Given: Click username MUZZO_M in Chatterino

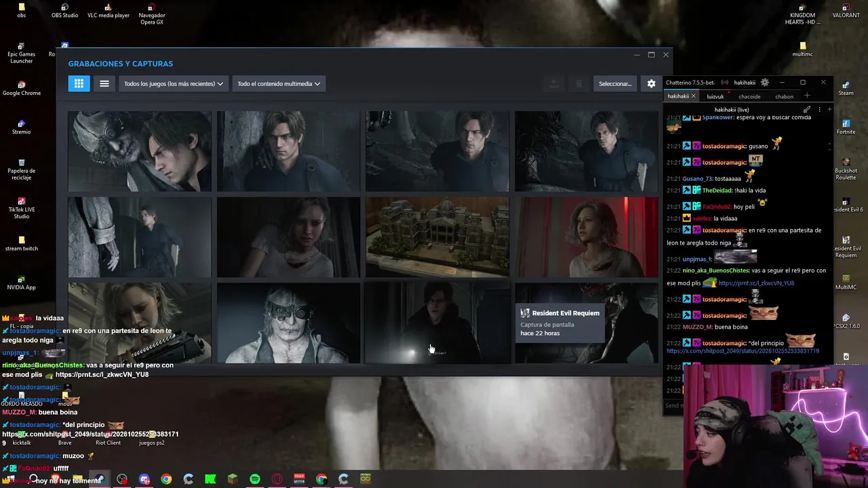Looking at the screenshot, I should (x=698, y=327).
